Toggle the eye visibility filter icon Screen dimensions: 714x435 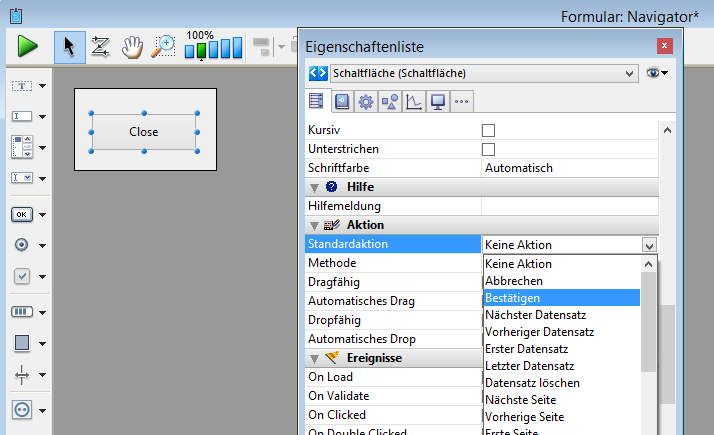click(x=654, y=73)
